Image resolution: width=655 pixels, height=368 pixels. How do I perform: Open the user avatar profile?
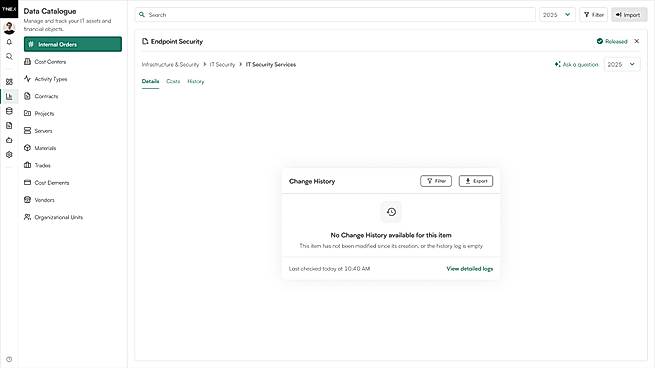[9, 28]
